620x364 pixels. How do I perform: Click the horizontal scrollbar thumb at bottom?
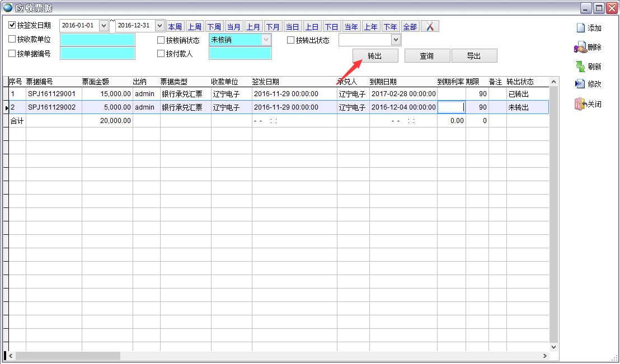(x=67, y=356)
